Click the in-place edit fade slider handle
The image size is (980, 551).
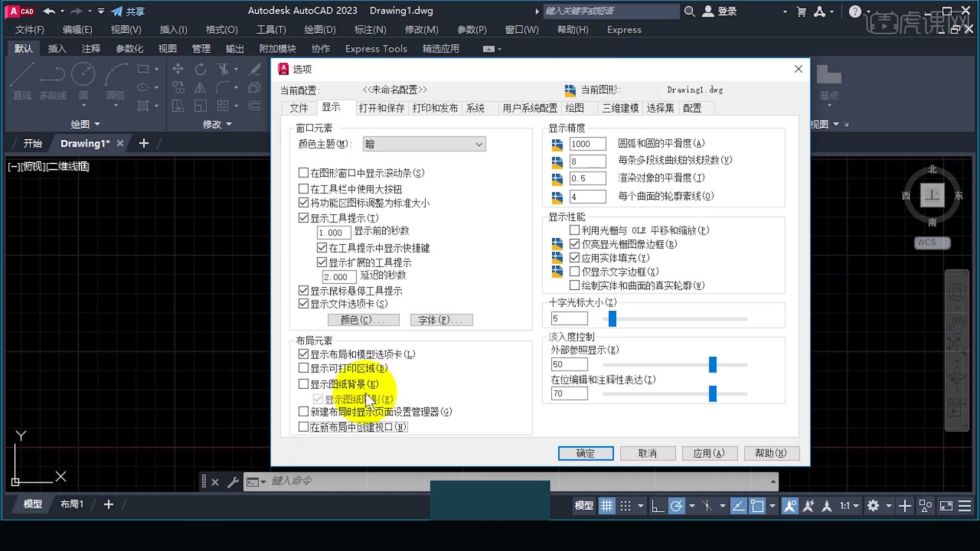(x=713, y=393)
